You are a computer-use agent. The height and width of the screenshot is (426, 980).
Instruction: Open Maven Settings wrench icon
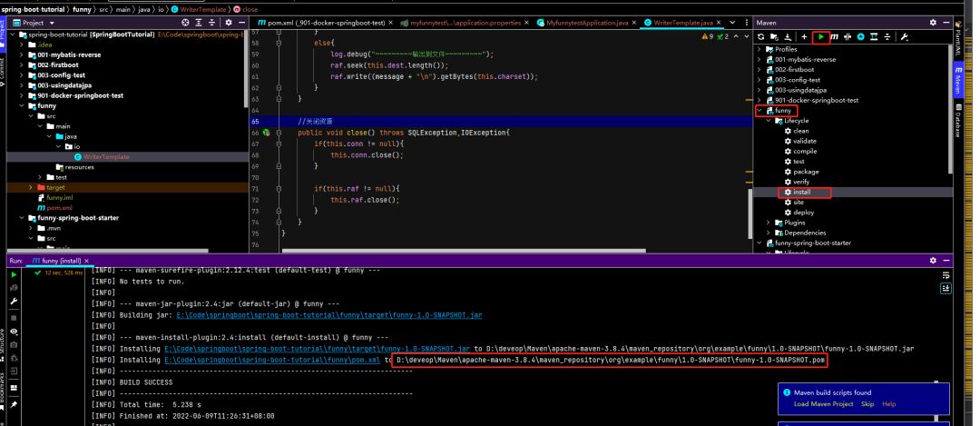coord(904,36)
